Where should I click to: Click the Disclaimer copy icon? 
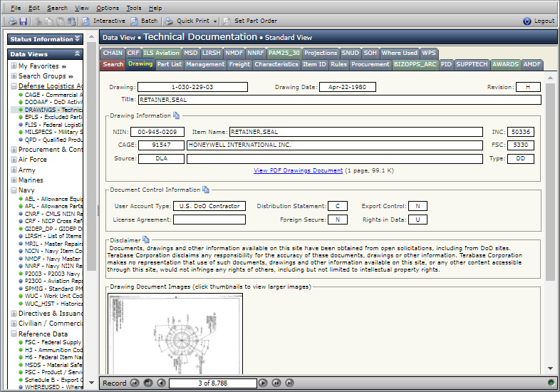pos(146,239)
